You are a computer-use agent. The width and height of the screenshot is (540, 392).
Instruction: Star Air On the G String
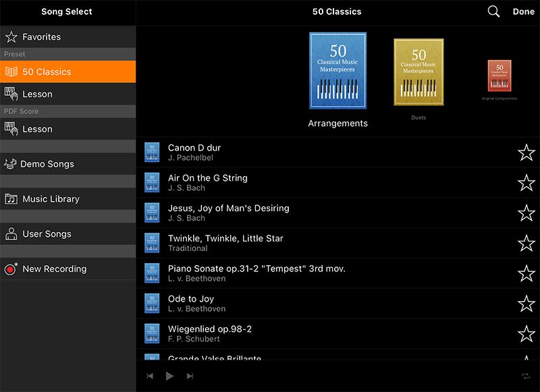526,182
